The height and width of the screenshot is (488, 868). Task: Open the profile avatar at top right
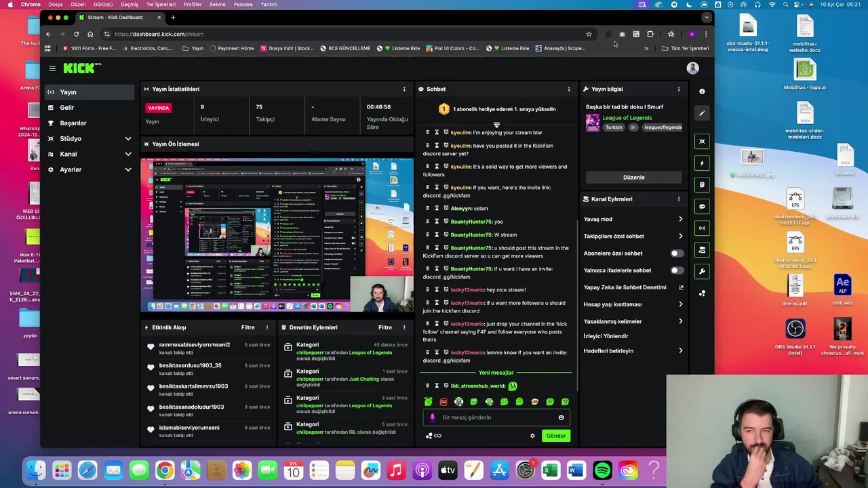click(692, 68)
